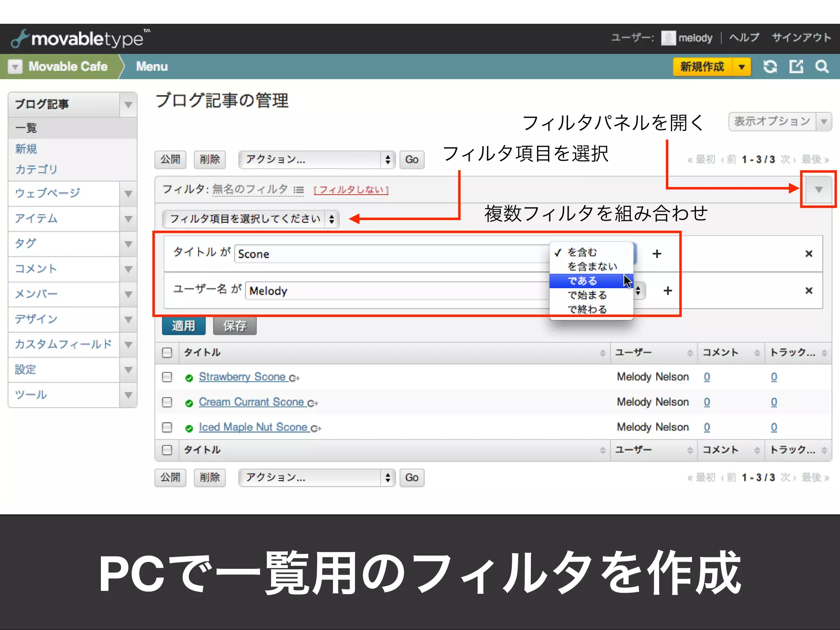Image resolution: width=840 pixels, height=630 pixels.
Task: Click melody user avatar icon
Action: (668, 38)
